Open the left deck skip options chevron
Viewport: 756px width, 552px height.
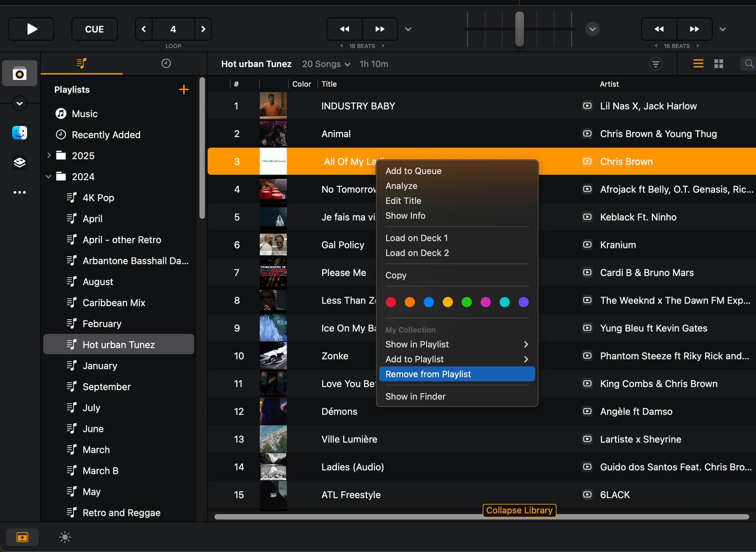click(x=408, y=29)
